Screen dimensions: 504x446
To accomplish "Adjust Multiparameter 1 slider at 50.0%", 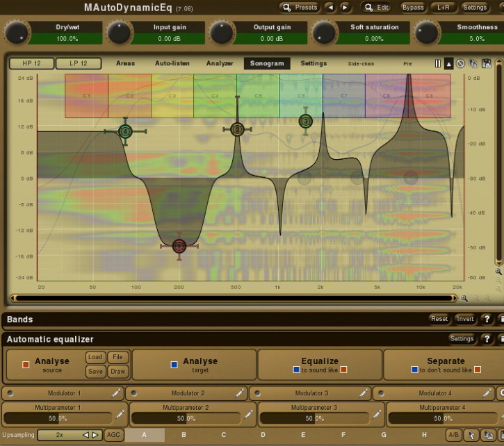I will click(x=58, y=418).
